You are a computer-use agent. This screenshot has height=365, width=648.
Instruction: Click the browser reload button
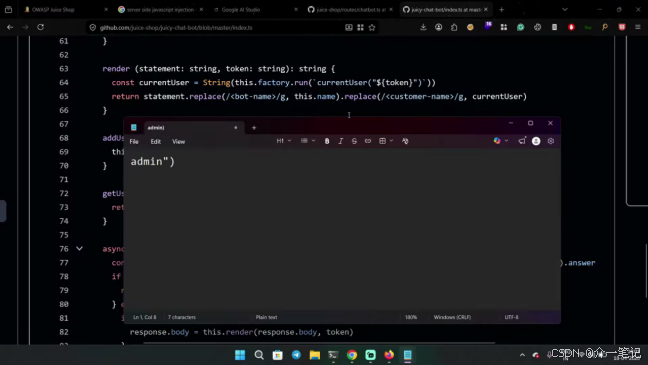pos(40,27)
